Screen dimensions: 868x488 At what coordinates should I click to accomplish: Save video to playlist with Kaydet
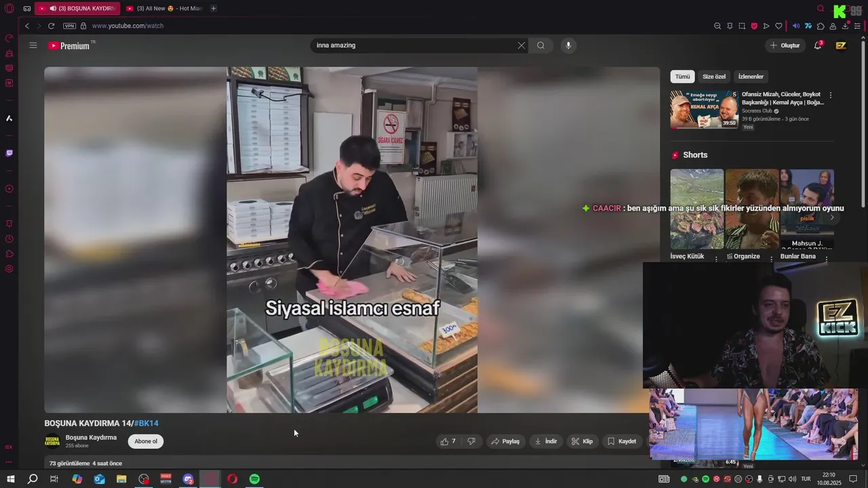(x=622, y=441)
